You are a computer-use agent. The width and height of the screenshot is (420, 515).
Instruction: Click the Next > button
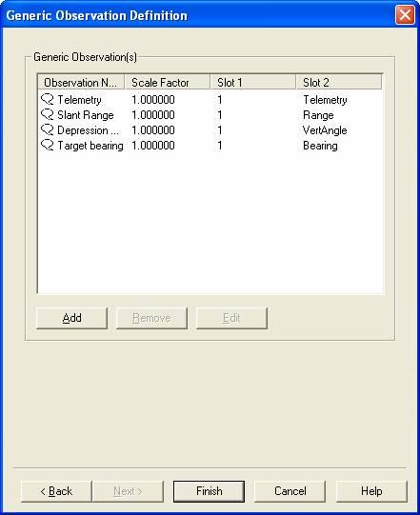(x=128, y=491)
